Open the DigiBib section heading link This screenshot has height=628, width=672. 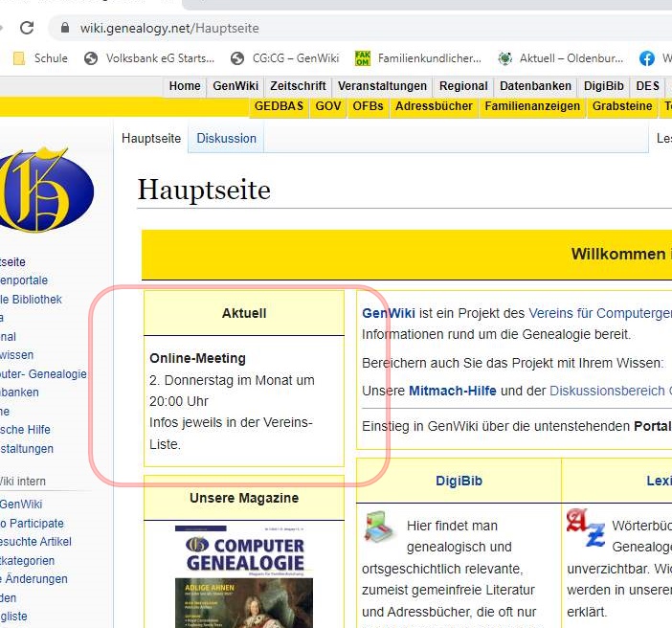(x=459, y=481)
